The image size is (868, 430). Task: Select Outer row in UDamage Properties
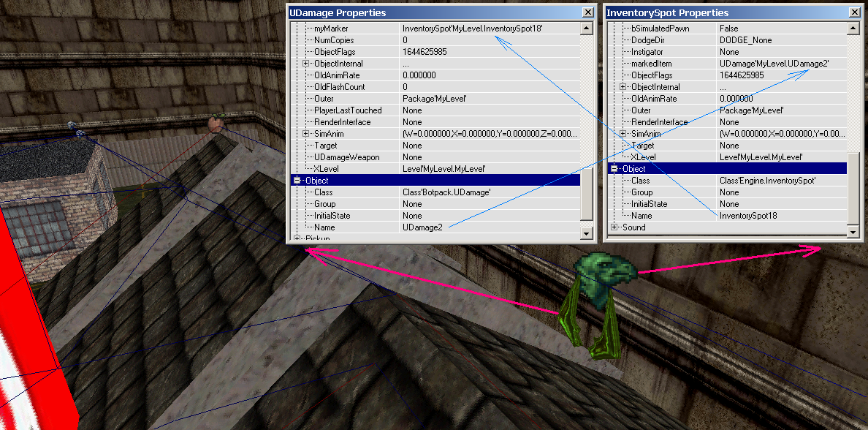coord(435,99)
